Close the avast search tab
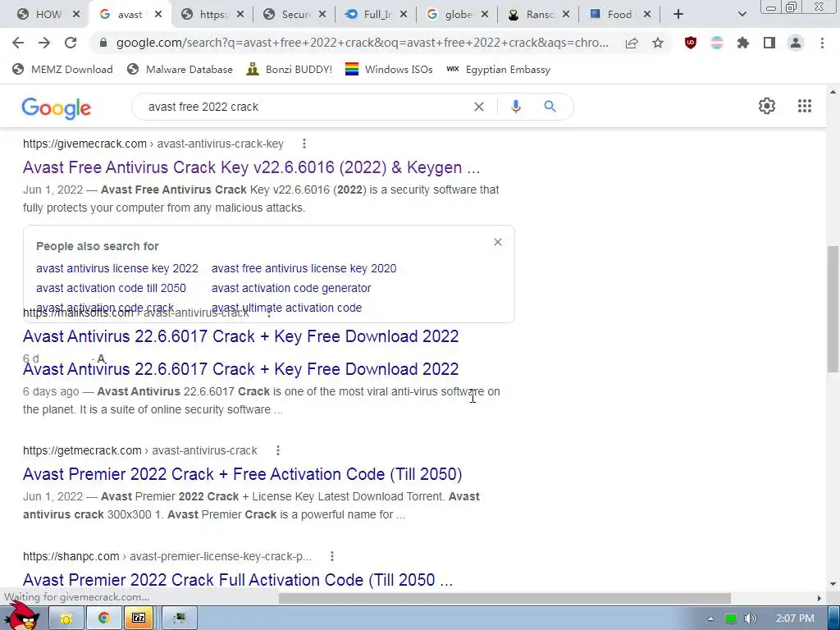This screenshot has height=630, width=840. click(158, 15)
